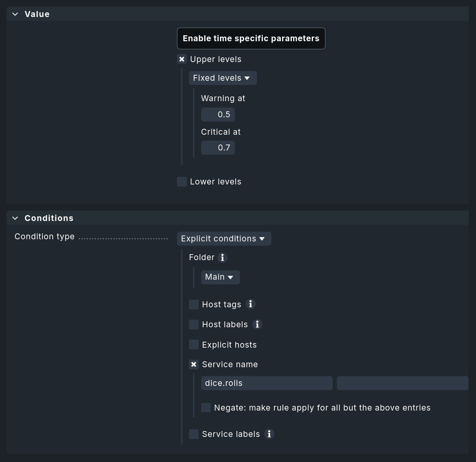Click the info icon next to Folder
Screen dimensions: 476x462
pyautogui.click(x=222, y=258)
